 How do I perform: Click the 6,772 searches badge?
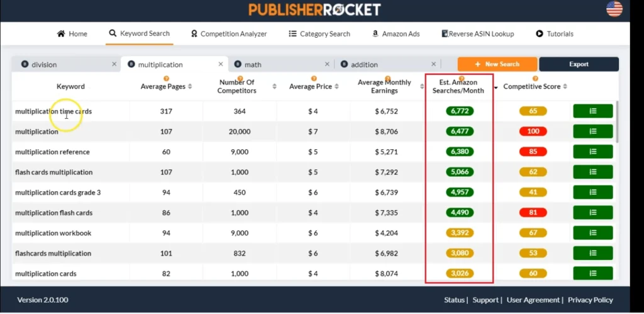tap(460, 111)
